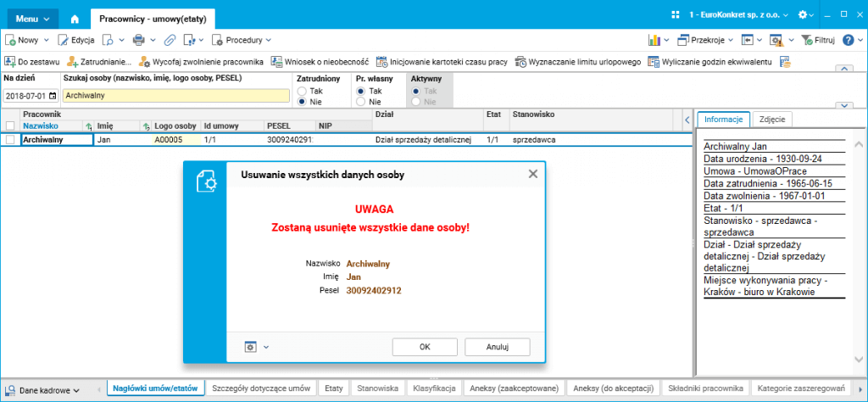Click the blue help question icon
Image resolution: width=868 pixels, height=402 pixels.
point(849,40)
